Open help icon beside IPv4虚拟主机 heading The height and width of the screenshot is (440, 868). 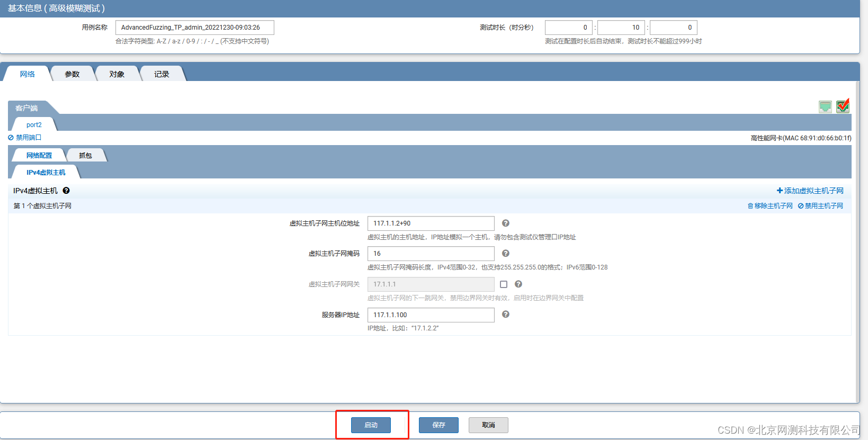66,191
